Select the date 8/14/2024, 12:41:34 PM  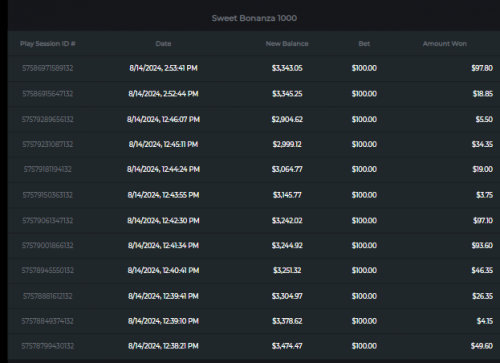[x=163, y=246]
